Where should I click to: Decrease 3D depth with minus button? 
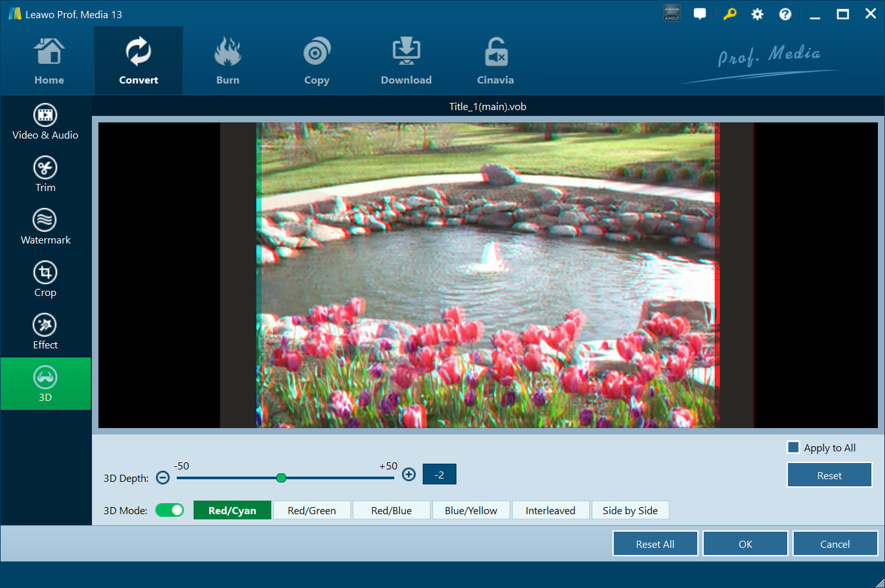tap(163, 478)
